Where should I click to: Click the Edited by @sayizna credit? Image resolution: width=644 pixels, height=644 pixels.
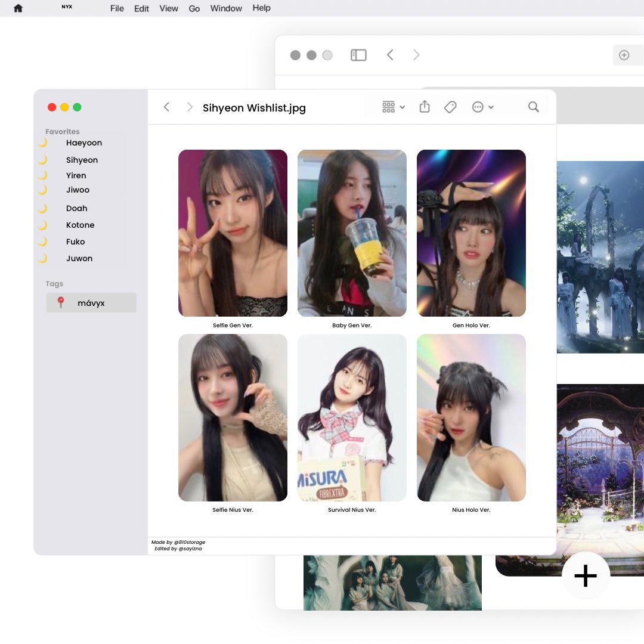(178, 549)
